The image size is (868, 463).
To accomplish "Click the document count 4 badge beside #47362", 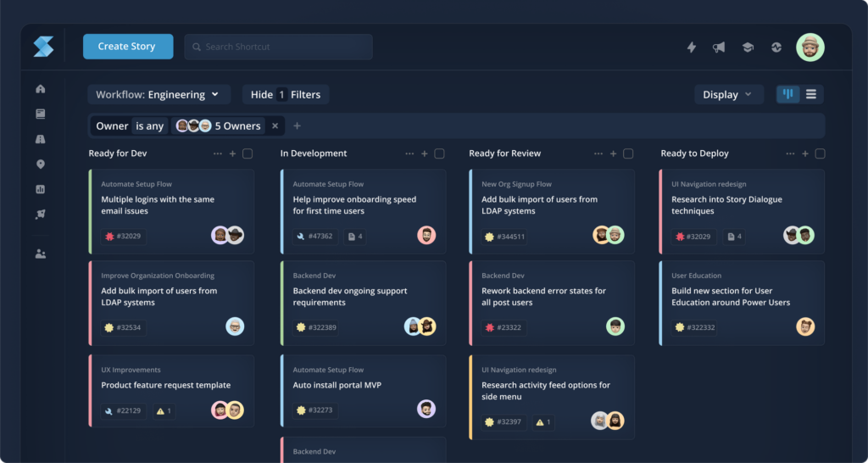I will 355,237.
